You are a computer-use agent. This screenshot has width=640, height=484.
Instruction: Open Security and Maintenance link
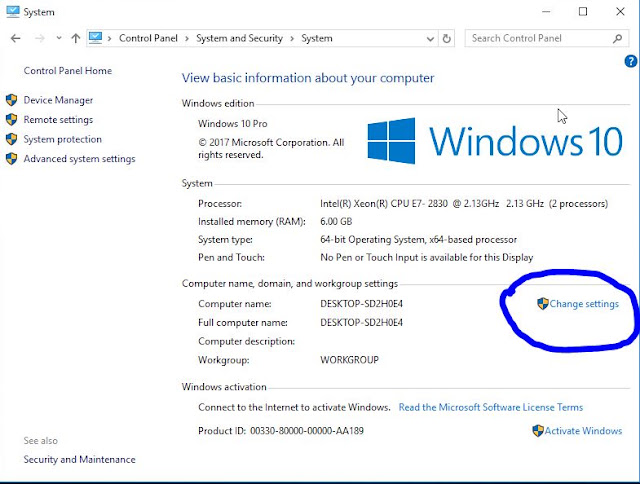tap(79, 460)
